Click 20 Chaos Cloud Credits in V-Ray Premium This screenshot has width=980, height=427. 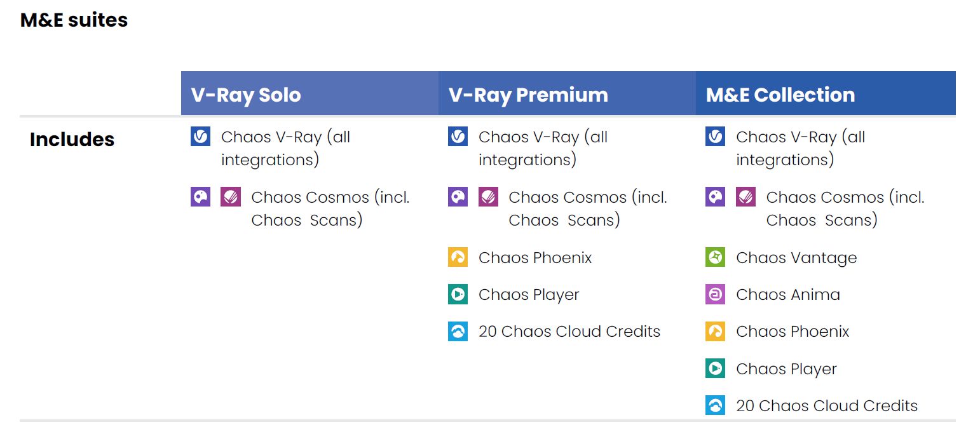coord(569,332)
